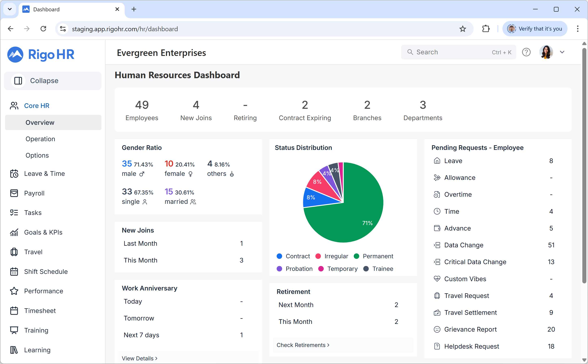Viewport: 588px width, 364px height.
Task: Open Leave & Time sidebar icon
Action: tap(14, 174)
